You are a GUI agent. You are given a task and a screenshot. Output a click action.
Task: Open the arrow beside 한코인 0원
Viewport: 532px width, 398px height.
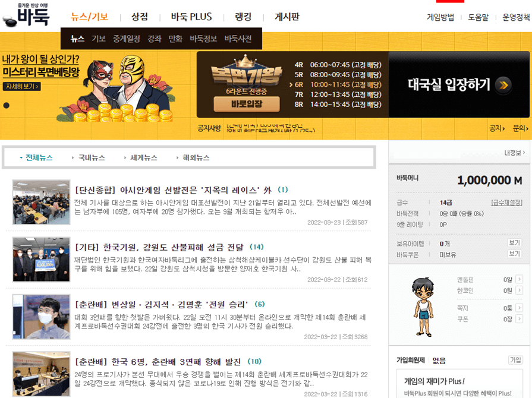(x=519, y=290)
